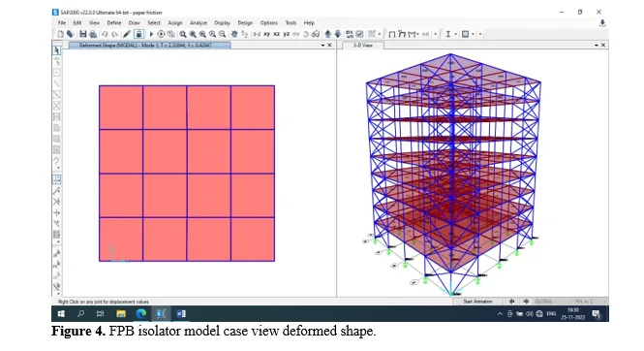644x351 pixels.
Task: Open the Windows Start menu
Action: (61, 313)
